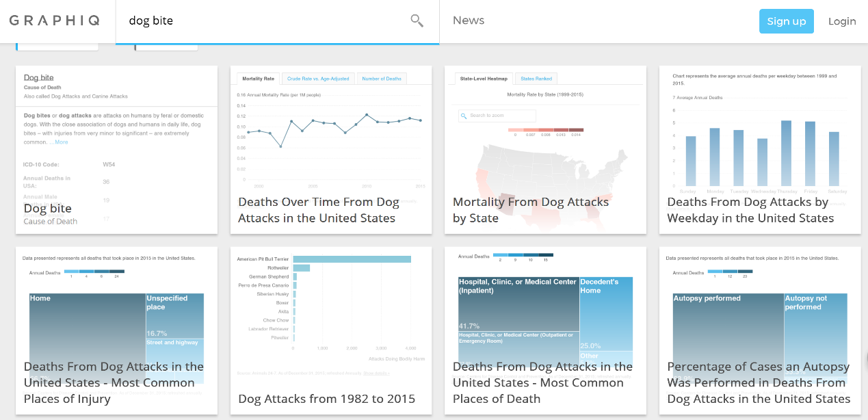Expand description via the More link
The height and width of the screenshot is (420, 868).
click(x=62, y=142)
